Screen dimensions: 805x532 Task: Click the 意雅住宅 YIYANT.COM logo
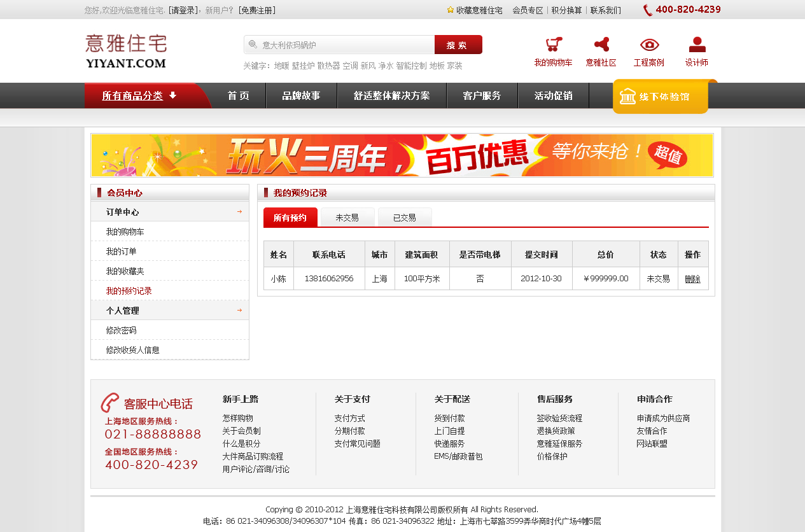126,51
